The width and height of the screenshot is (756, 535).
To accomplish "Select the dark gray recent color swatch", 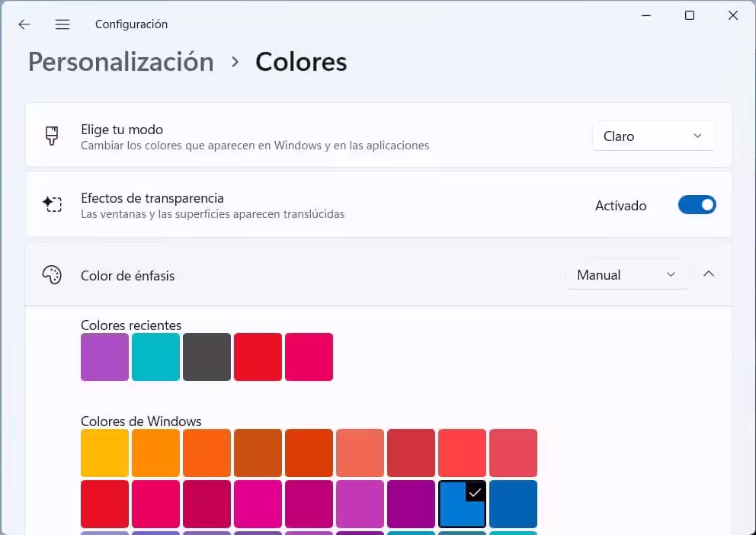I will point(207,357).
